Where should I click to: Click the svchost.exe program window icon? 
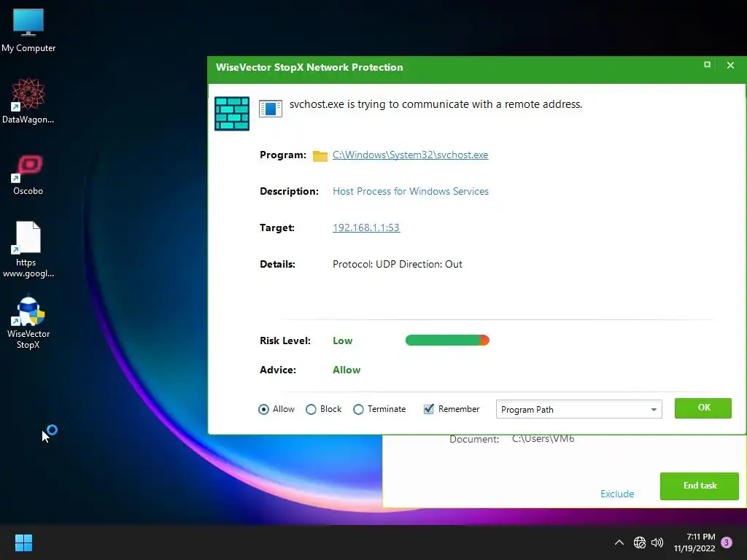270,108
